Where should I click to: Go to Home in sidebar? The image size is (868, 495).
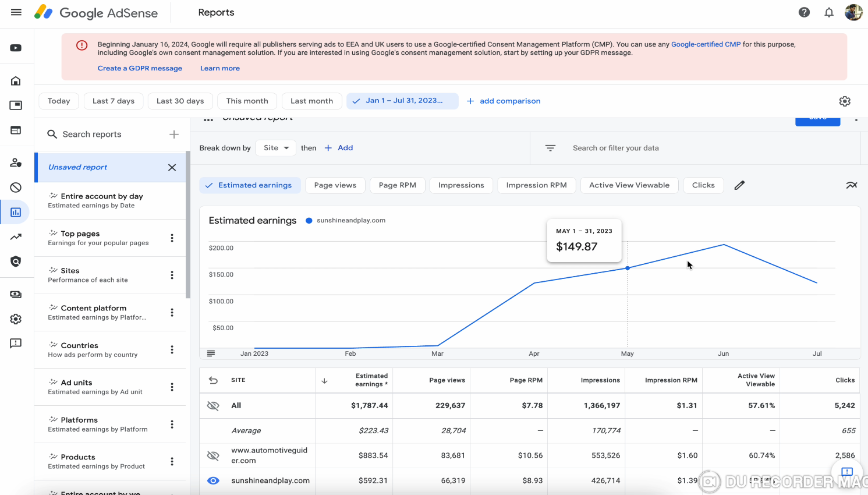point(16,81)
